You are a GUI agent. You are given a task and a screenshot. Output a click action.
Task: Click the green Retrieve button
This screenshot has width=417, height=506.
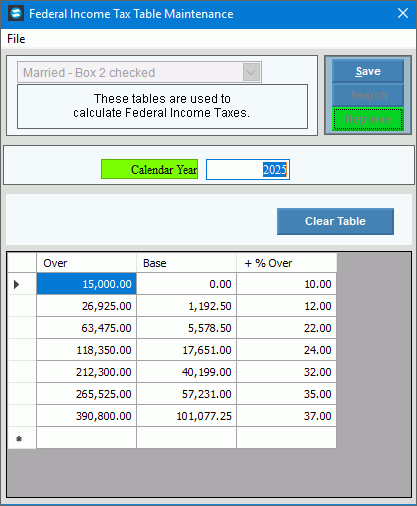(x=368, y=119)
